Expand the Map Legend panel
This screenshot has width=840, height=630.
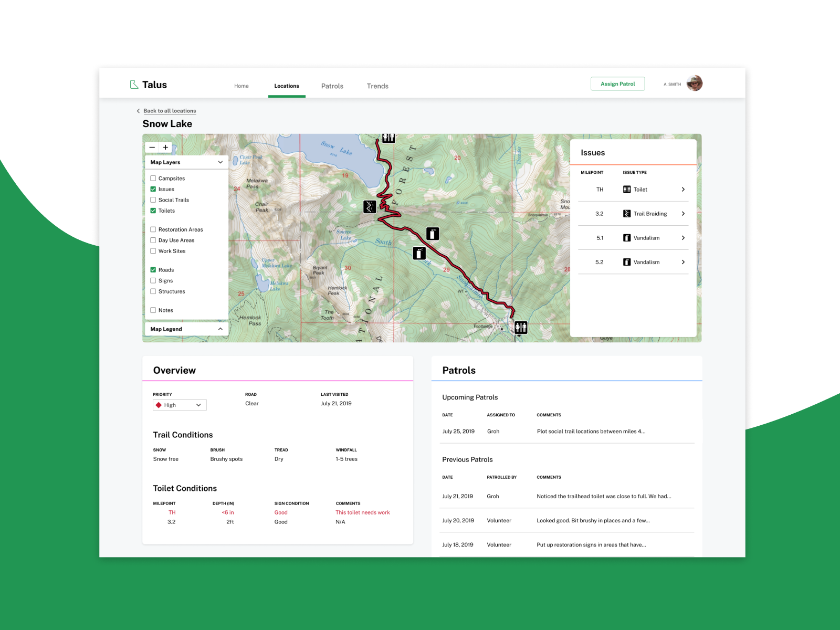tap(220, 329)
